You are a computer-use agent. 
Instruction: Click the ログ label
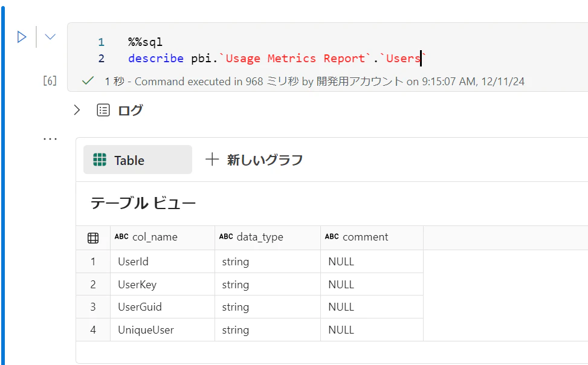pos(130,111)
